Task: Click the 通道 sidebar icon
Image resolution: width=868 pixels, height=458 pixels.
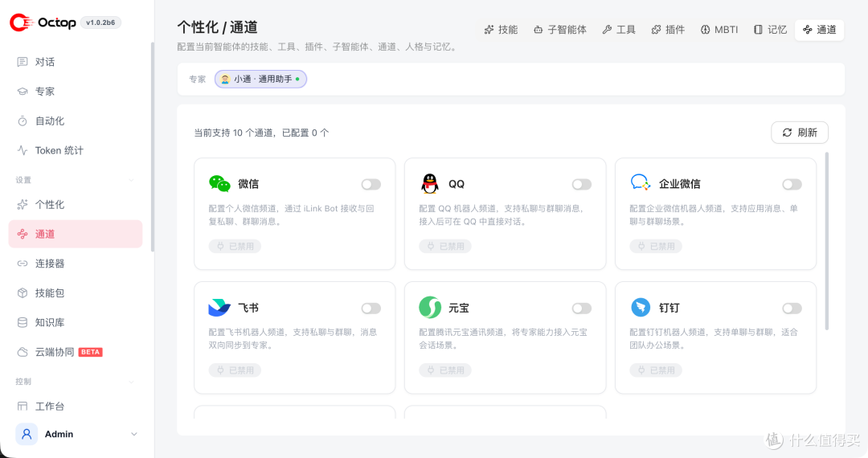Action: [23, 234]
